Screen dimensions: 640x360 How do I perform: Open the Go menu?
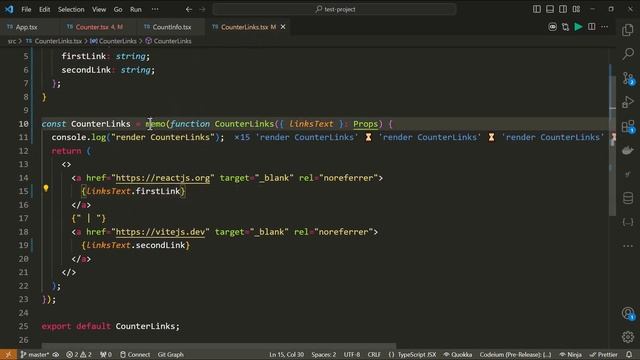118,9
